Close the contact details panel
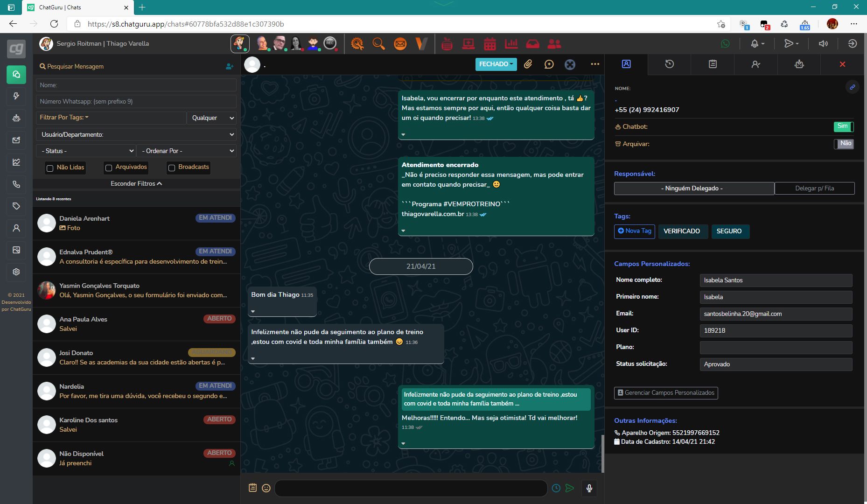867x504 pixels. tap(842, 64)
